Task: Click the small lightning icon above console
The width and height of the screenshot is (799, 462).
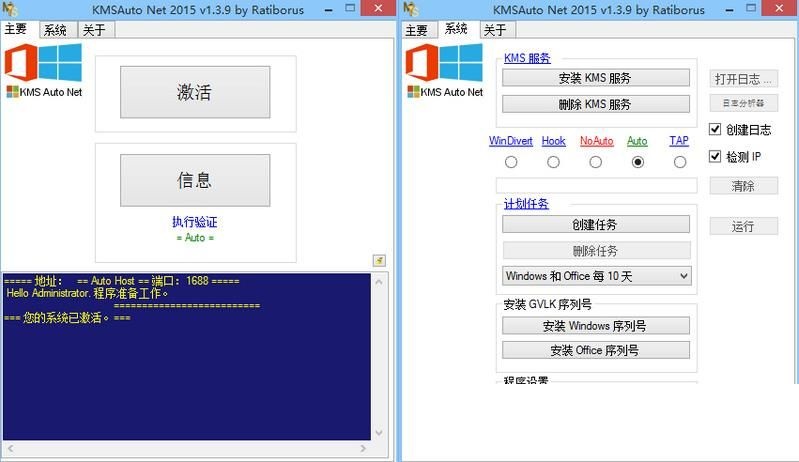Action: pyautogui.click(x=379, y=260)
